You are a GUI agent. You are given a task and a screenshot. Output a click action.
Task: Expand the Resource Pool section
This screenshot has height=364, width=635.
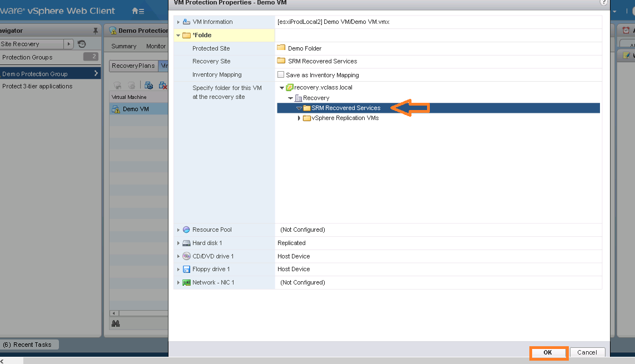click(x=178, y=230)
